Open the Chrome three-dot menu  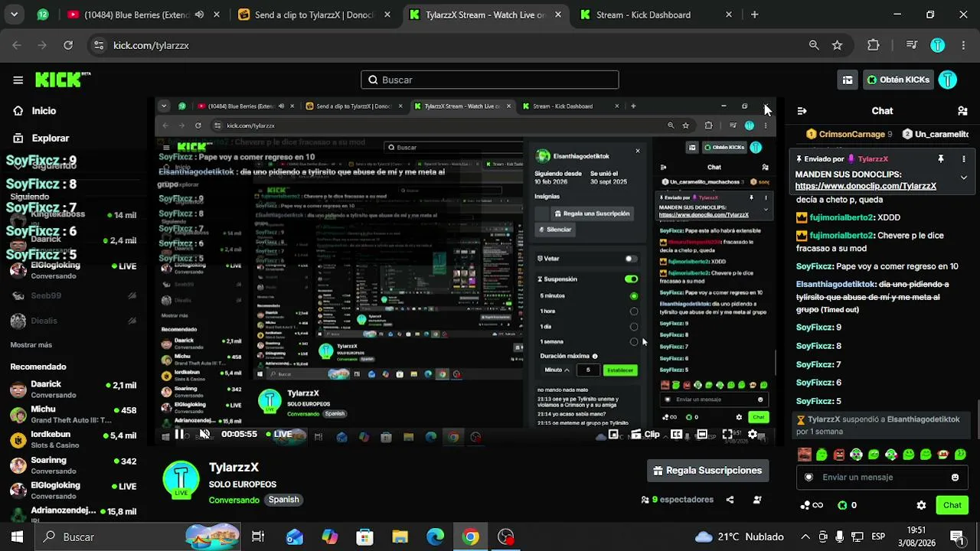pos(962,45)
